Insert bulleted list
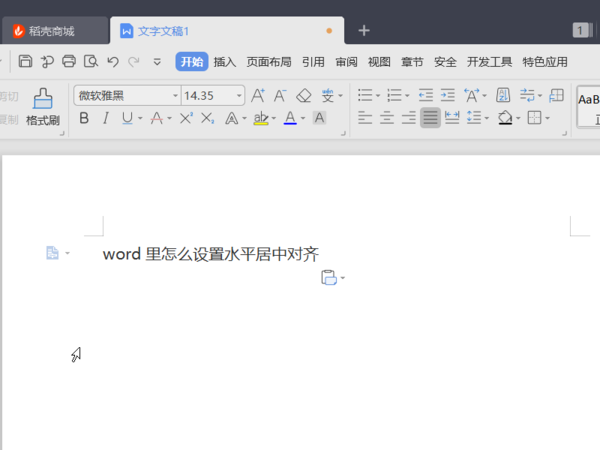The image size is (600, 450). [365, 95]
